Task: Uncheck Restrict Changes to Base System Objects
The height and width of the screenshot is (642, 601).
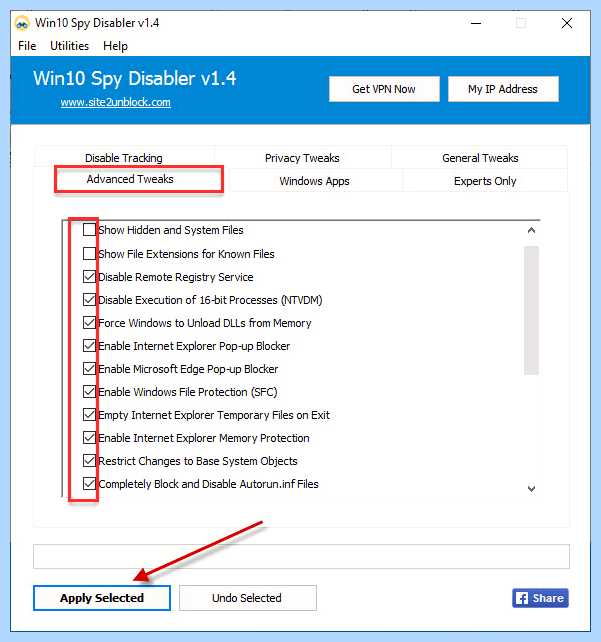Action: tap(89, 460)
